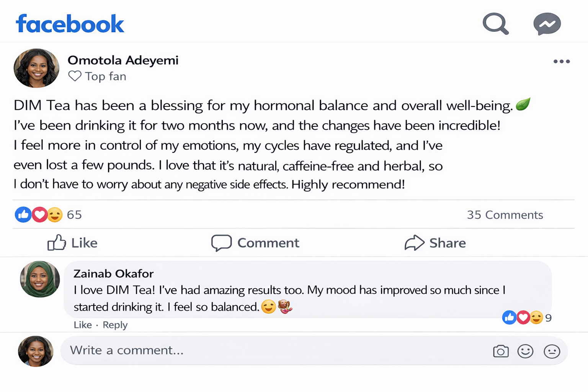Screen dimensions: 588x392
Task: Click the Write a comment field
Action: [268, 350]
